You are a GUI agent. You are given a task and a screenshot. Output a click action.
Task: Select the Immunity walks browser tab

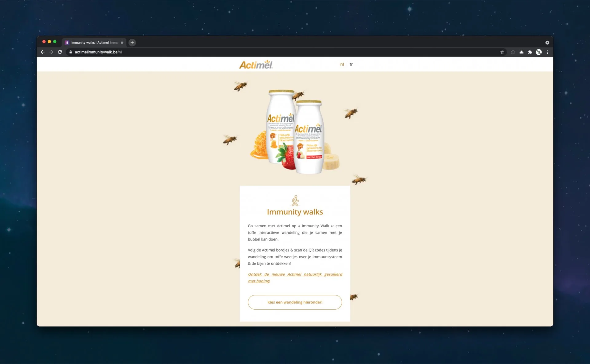click(94, 43)
